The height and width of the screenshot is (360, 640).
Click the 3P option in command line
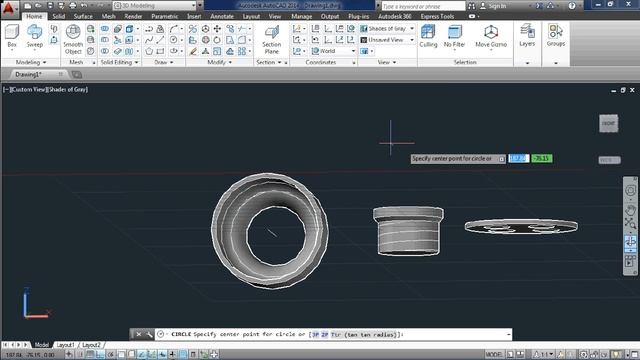click(x=316, y=335)
